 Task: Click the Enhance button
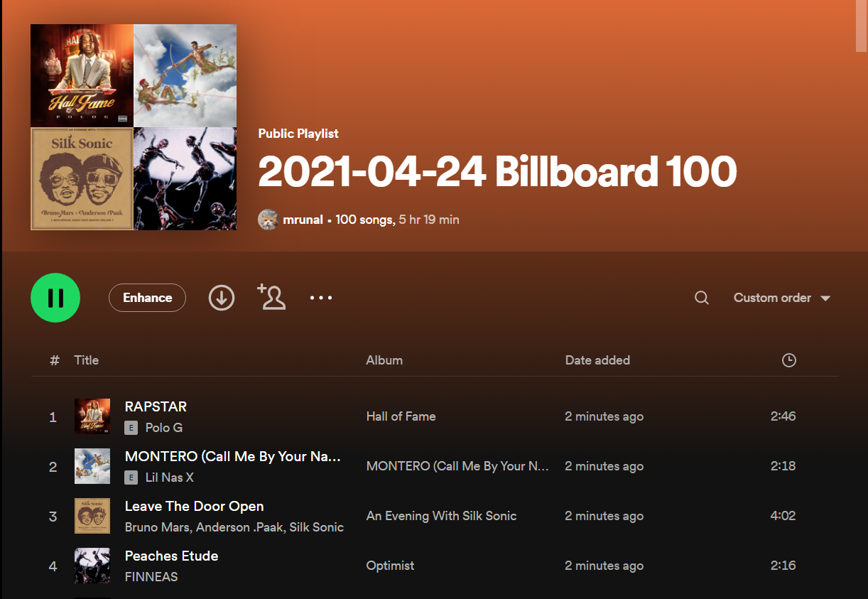[x=147, y=298]
